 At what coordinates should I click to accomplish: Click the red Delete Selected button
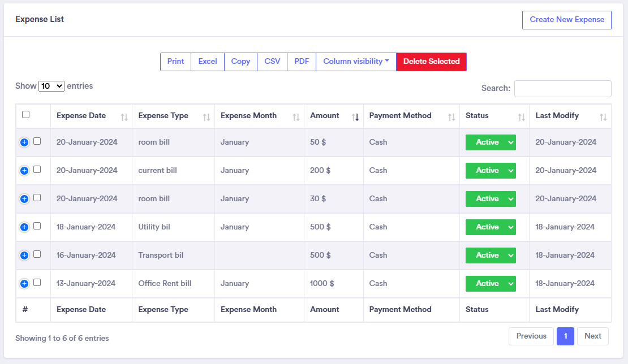tap(431, 62)
